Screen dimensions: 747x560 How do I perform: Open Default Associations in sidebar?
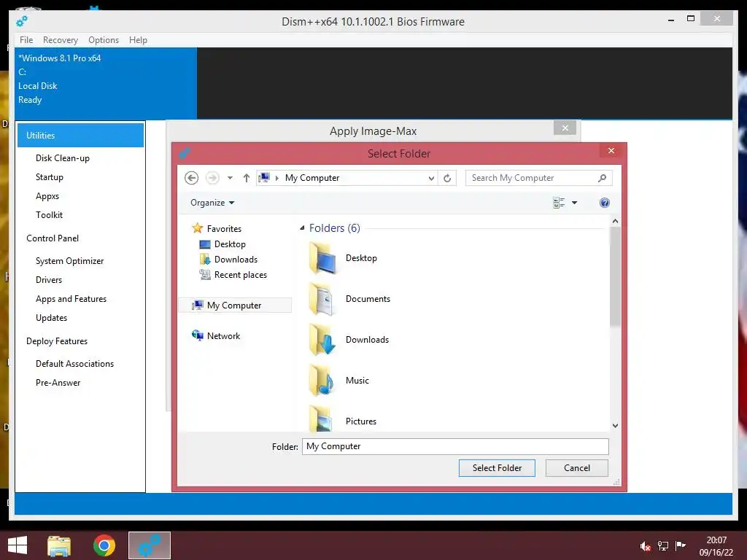pyautogui.click(x=75, y=364)
